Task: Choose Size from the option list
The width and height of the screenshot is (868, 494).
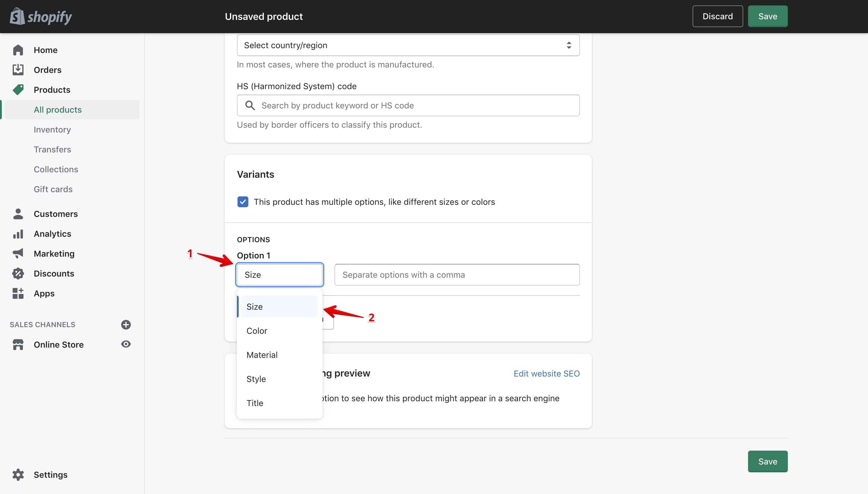Action: tap(279, 307)
